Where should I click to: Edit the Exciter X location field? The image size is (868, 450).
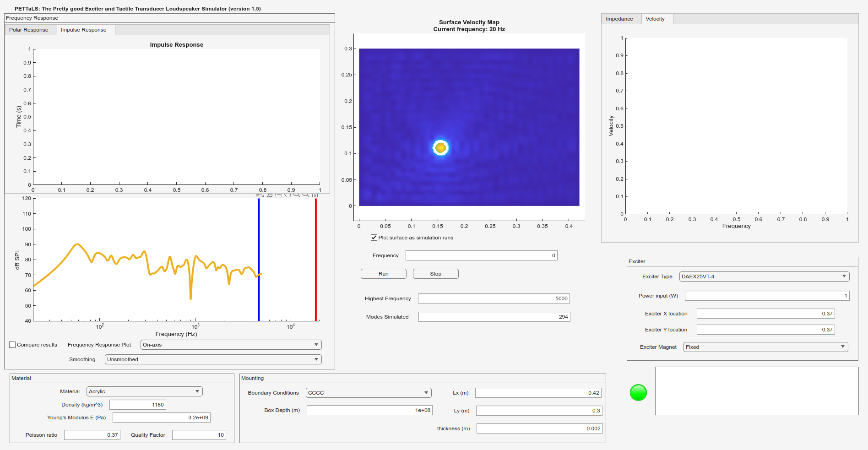[x=765, y=314]
